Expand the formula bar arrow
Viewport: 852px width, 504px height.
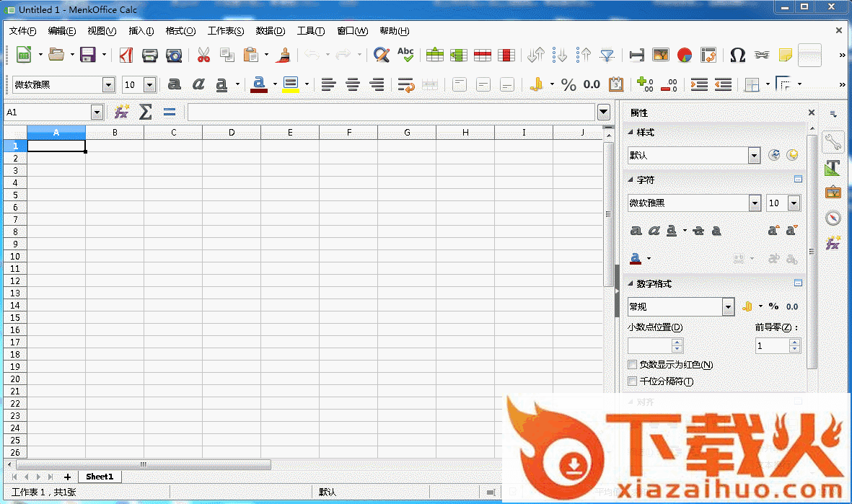pyautogui.click(x=603, y=112)
